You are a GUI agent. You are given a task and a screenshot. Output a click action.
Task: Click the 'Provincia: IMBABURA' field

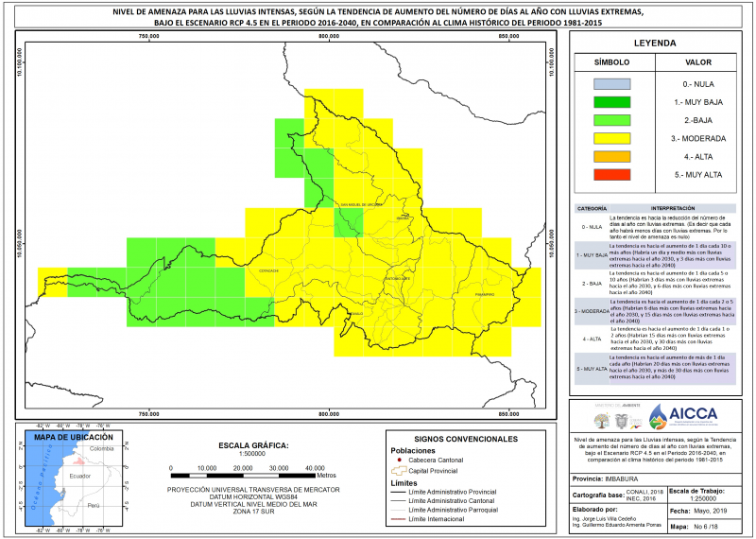[x=605, y=479]
